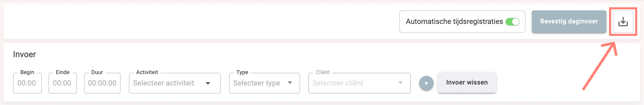Clear the entry with Invoer wissen
This screenshot has width=644, height=105.
tap(467, 82)
